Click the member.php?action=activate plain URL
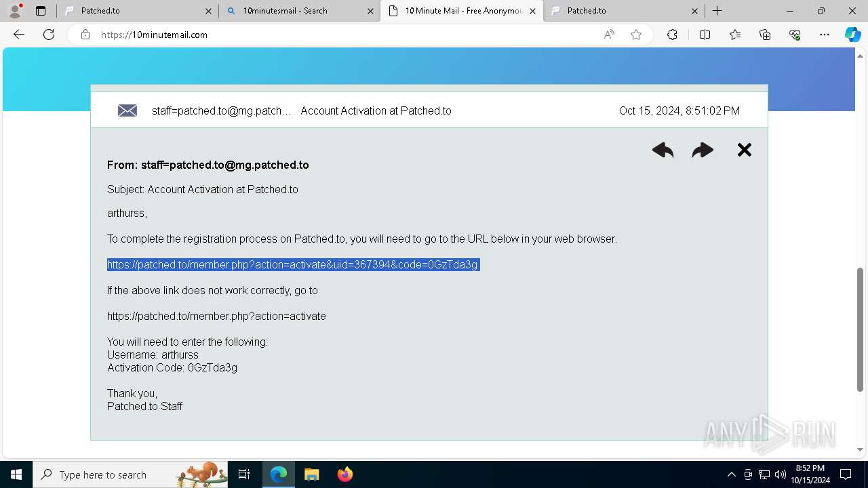868x488 pixels. [216, 316]
